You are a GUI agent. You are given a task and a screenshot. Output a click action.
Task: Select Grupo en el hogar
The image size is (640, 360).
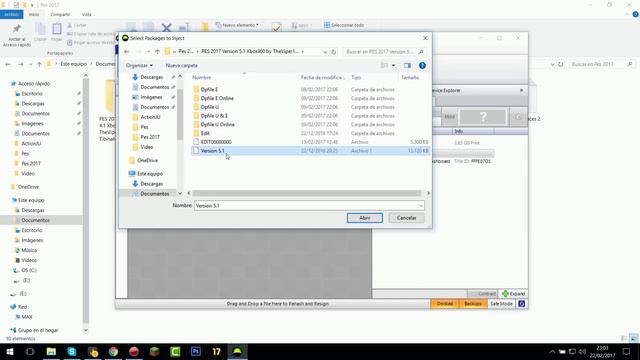(x=38, y=330)
